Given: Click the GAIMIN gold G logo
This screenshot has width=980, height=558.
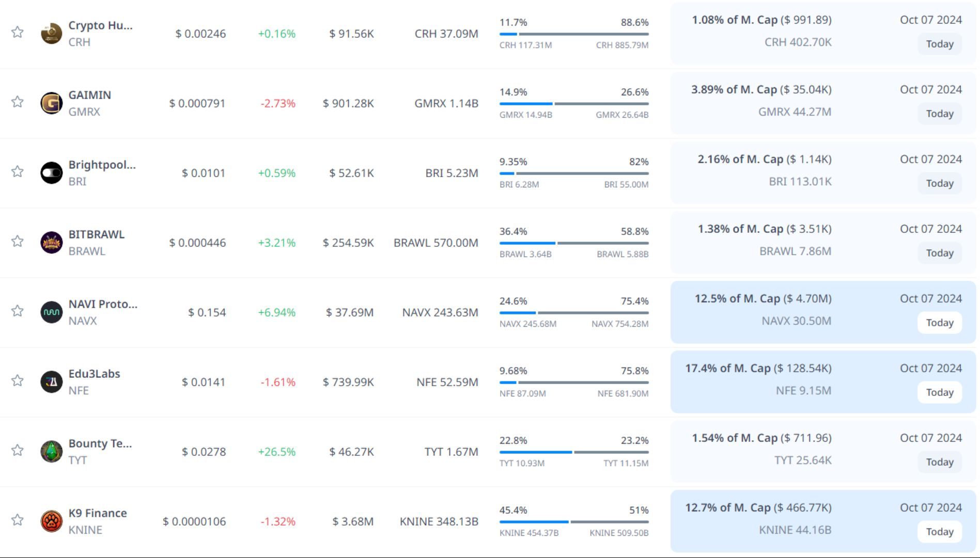Looking at the screenshot, I should [51, 103].
